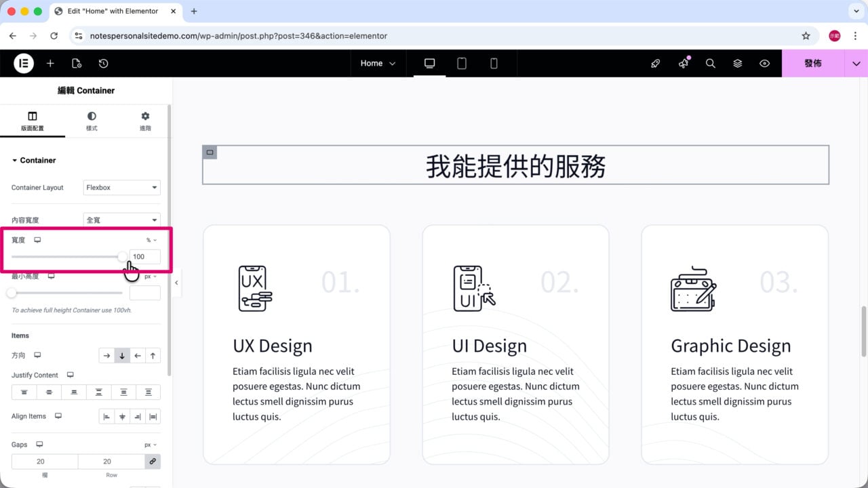Switch to mobile preview mode
This screenshot has height=488, width=868.
point(494,63)
